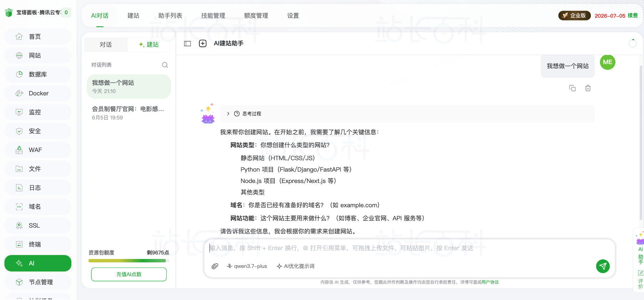Click the ME user avatar
Screen dimensions: 644x300
coord(608,62)
